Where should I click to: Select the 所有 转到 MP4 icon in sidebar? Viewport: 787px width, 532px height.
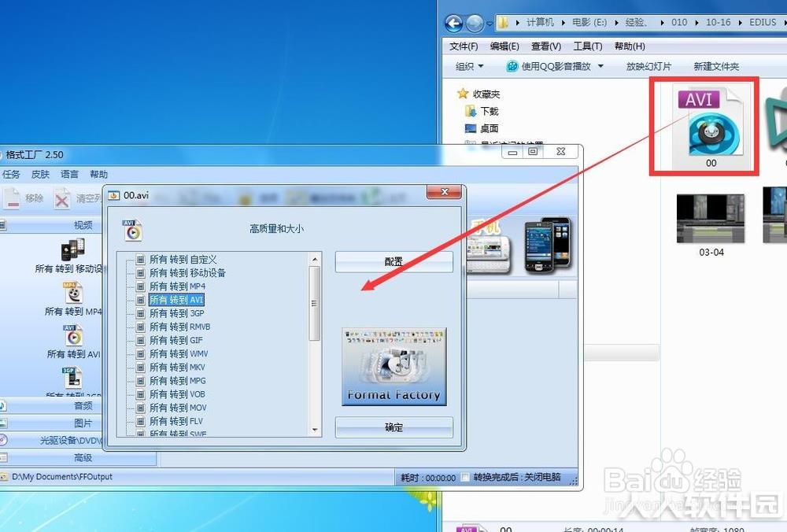(x=72, y=293)
